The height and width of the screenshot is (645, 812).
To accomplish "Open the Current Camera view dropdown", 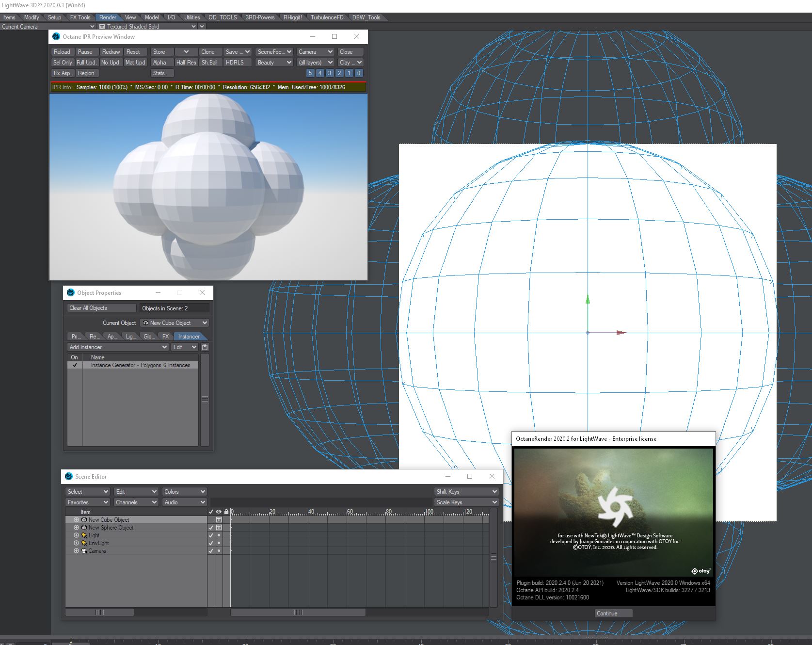I will 48,27.
